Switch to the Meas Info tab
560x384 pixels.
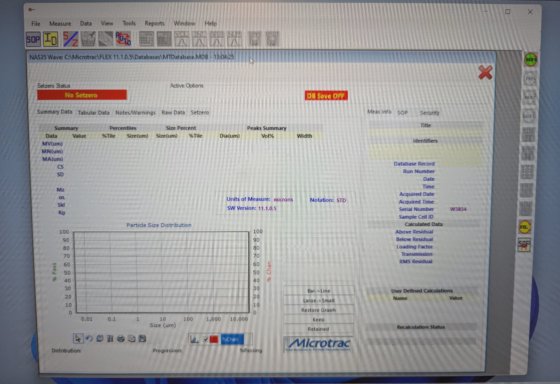[x=379, y=112]
